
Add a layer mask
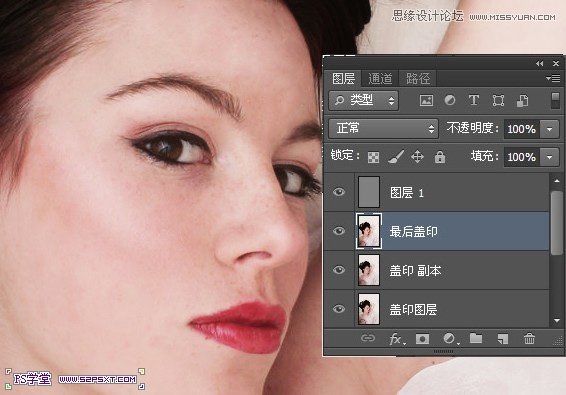422,339
